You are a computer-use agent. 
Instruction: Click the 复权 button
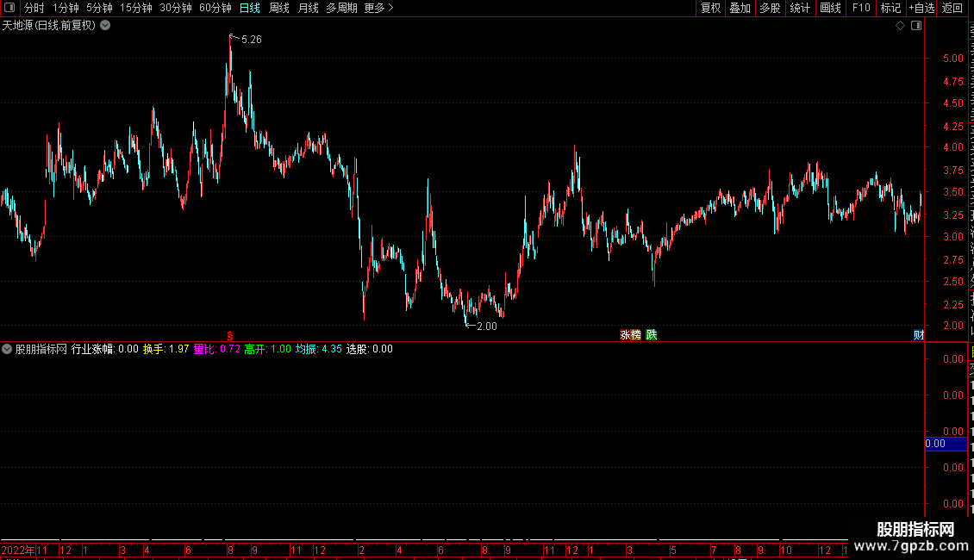coord(710,8)
